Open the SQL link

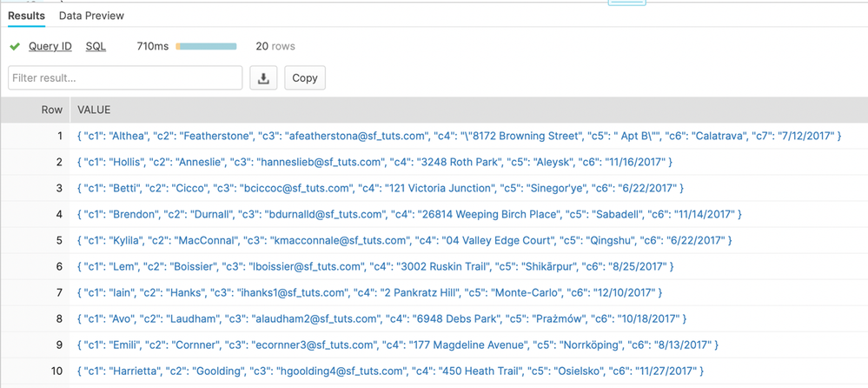96,46
